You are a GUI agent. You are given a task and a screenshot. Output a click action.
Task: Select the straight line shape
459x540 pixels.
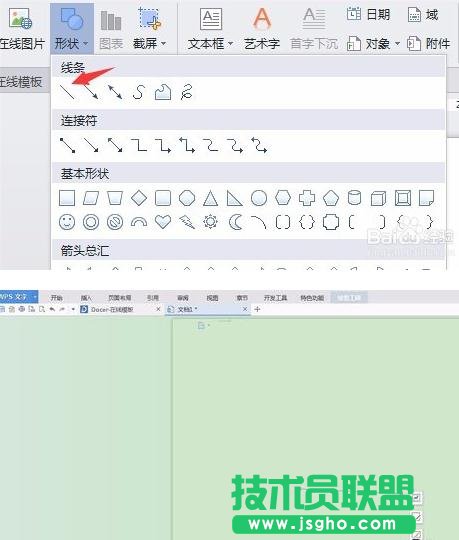[67, 92]
